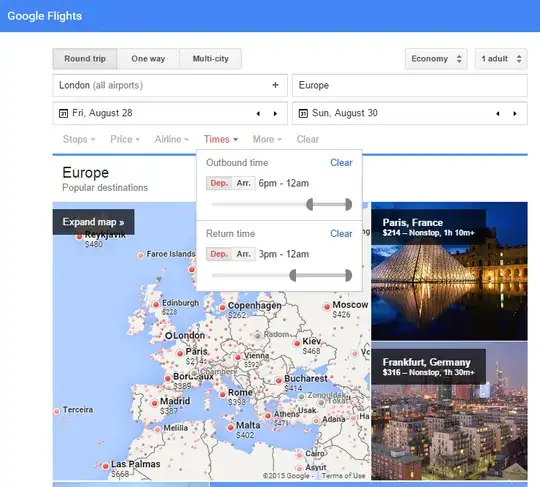Select the Rome map marker
The image size is (540, 487).
(x=222, y=394)
